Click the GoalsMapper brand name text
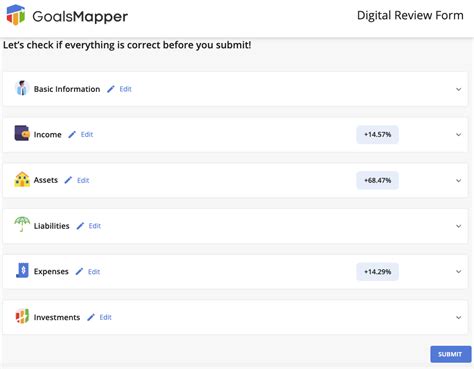 [80, 16]
